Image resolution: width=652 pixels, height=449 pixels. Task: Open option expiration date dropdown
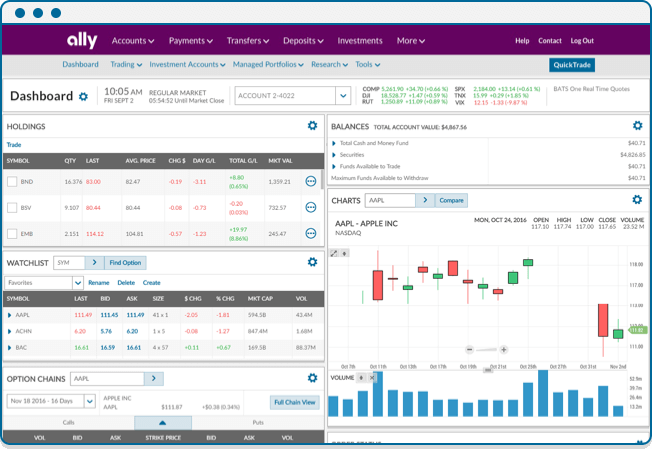tap(90, 401)
